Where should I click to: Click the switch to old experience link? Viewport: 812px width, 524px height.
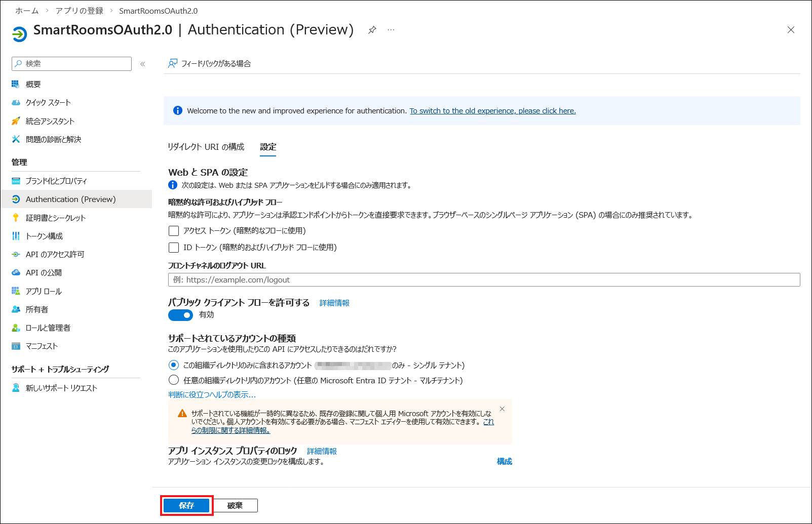point(492,111)
